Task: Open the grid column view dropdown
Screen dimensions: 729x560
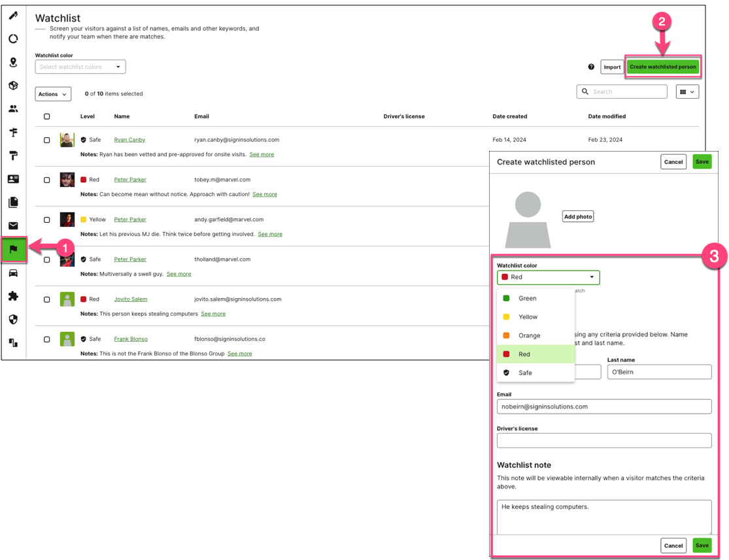Action: tap(687, 92)
